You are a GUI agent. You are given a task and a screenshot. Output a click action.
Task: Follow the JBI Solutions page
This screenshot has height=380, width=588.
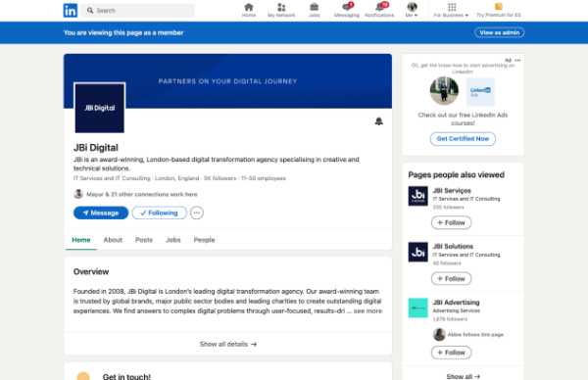pos(452,278)
